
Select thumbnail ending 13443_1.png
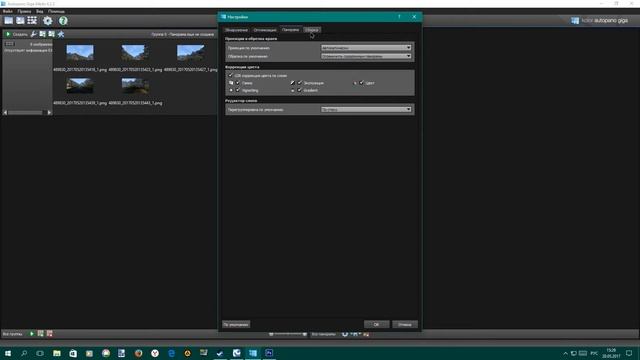(x=135, y=86)
